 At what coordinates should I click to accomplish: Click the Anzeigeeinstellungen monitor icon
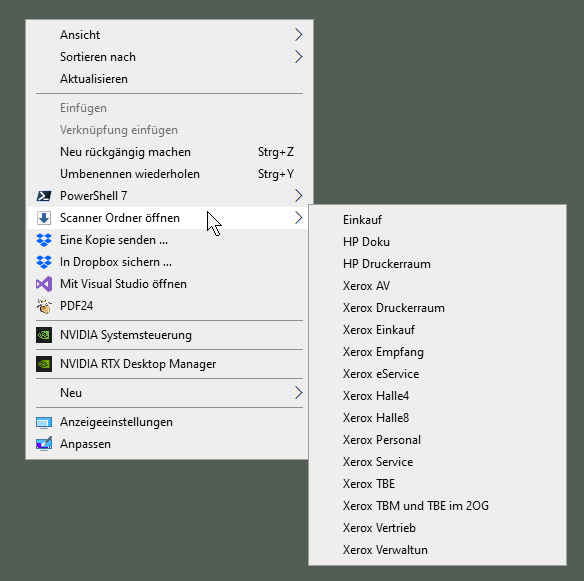(x=44, y=422)
